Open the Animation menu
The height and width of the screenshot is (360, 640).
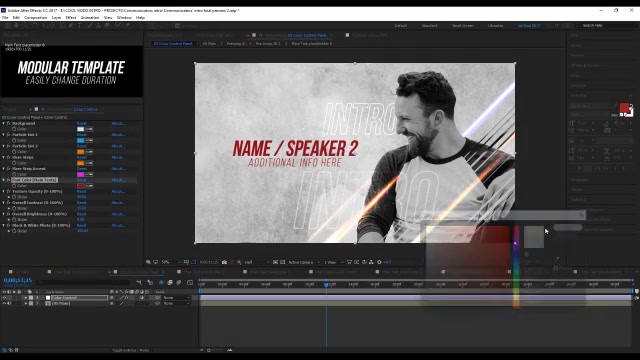tap(90, 18)
